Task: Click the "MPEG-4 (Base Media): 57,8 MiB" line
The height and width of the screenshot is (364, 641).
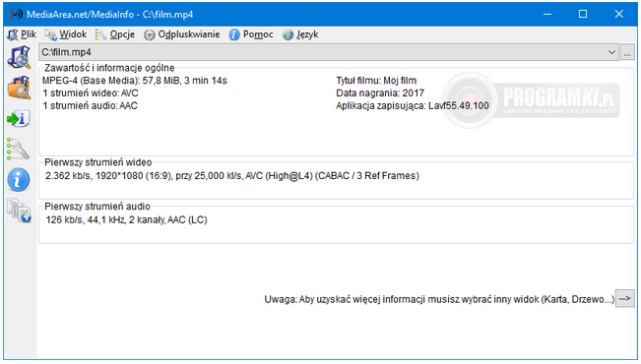Action: [x=135, y=81]
